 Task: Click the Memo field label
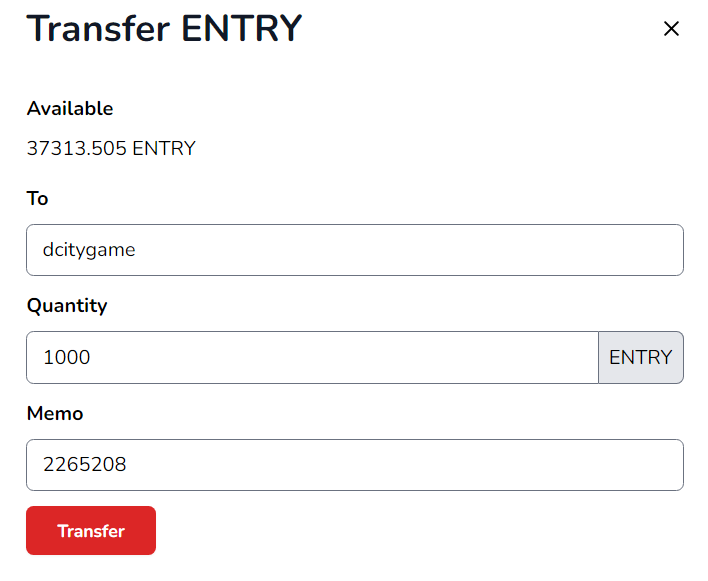click(x=55, y=414)
